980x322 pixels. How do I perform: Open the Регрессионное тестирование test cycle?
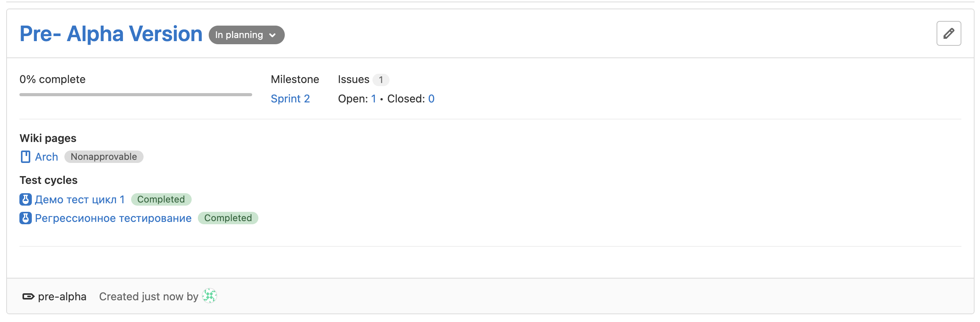coord(113,218)
